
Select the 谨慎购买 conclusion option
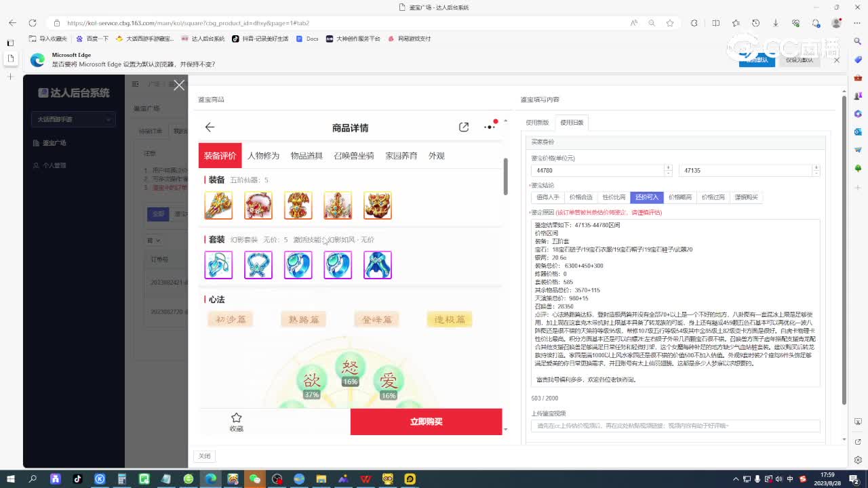tap(746, 197)
